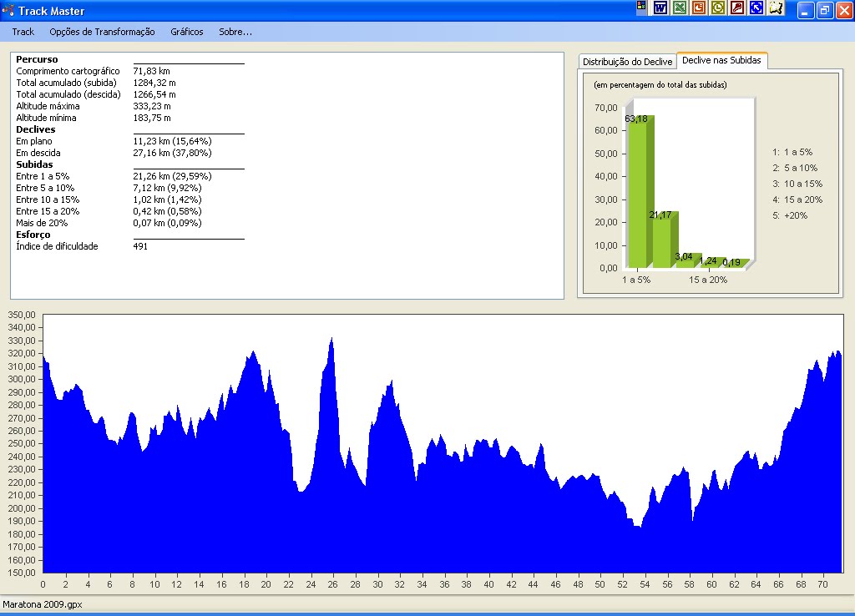855x616 pixels.
Task: Click the Altitude mínima value 183,75 m
Action: click(x=152, y=118)
